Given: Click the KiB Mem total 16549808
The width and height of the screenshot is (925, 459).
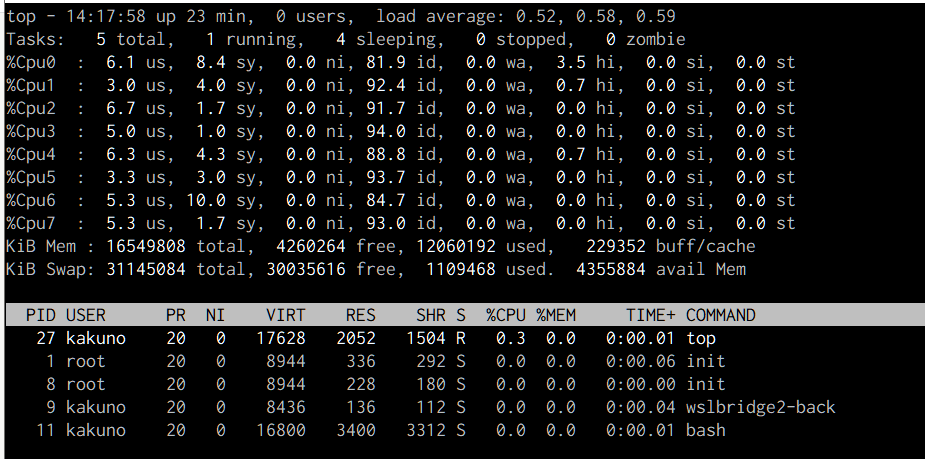Looking at the screenshot, I should click(x=146, y=246).
